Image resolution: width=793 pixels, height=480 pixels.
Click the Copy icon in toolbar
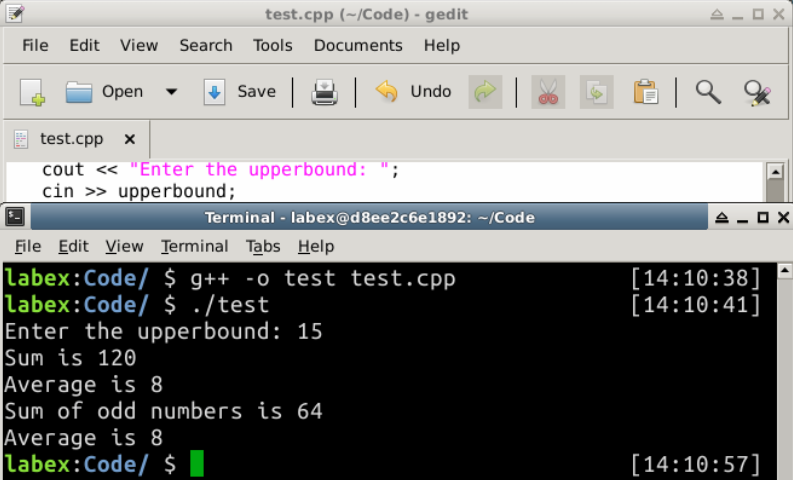tap(597, 92)
